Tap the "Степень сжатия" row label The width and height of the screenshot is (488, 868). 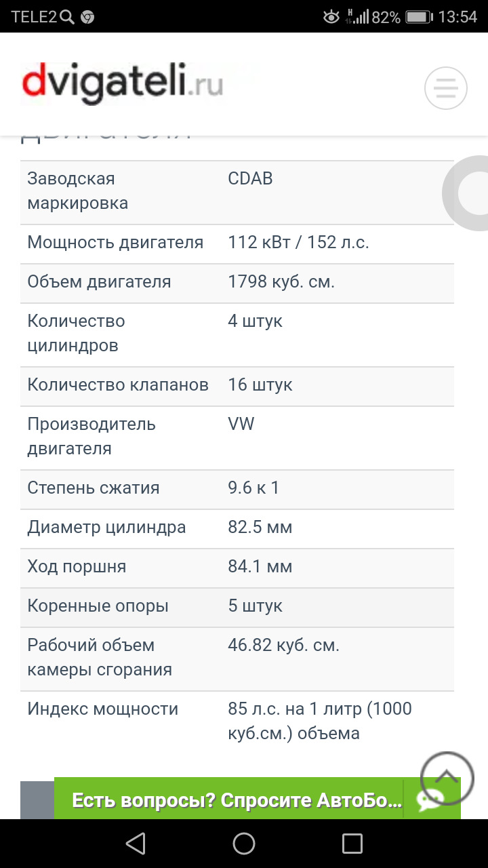point(94,488)
